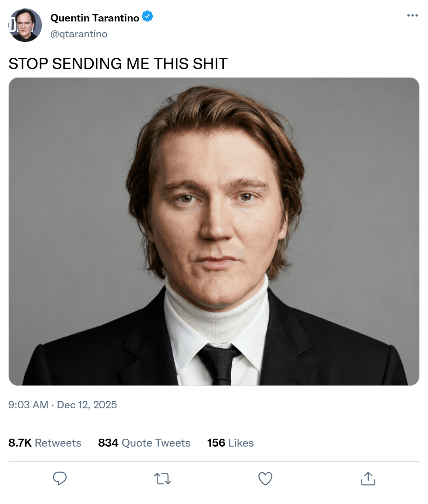Click the Quentin Tarantino display name

[95, 18]
